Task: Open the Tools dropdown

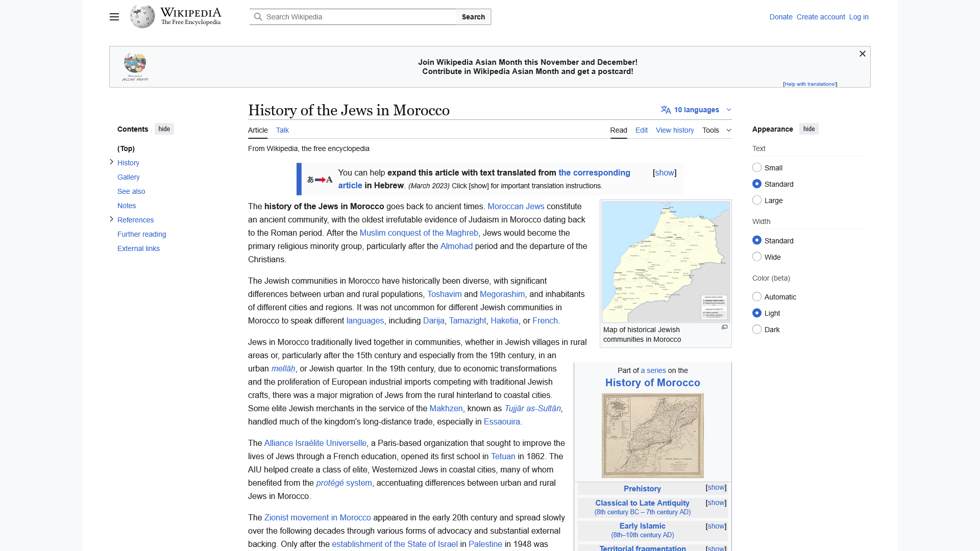Action: pos(716,130)
